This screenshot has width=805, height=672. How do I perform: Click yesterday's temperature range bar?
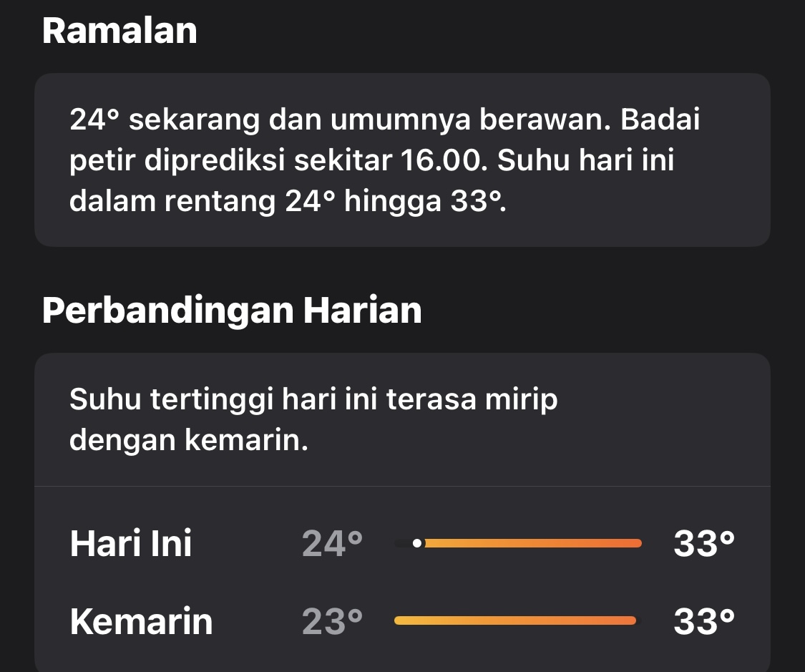(515, 620)
